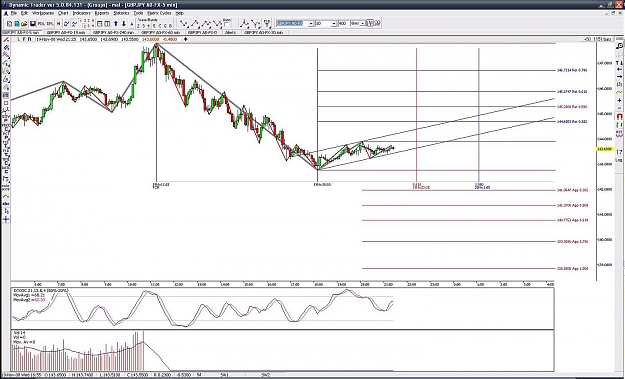The height and width of the screenshot is (379, 625).
Task: Toggle View Bands C button
Action: point(160,26)
